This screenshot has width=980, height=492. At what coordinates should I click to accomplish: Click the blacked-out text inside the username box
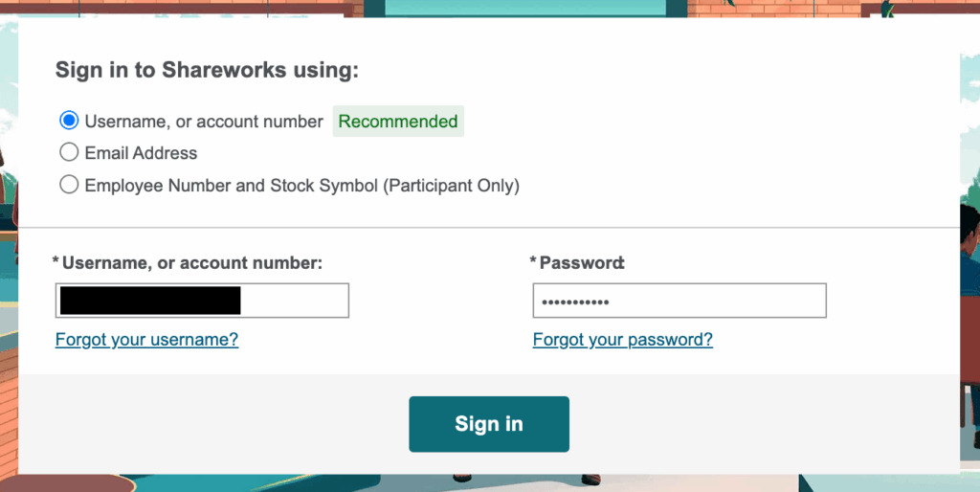[150, 301]
